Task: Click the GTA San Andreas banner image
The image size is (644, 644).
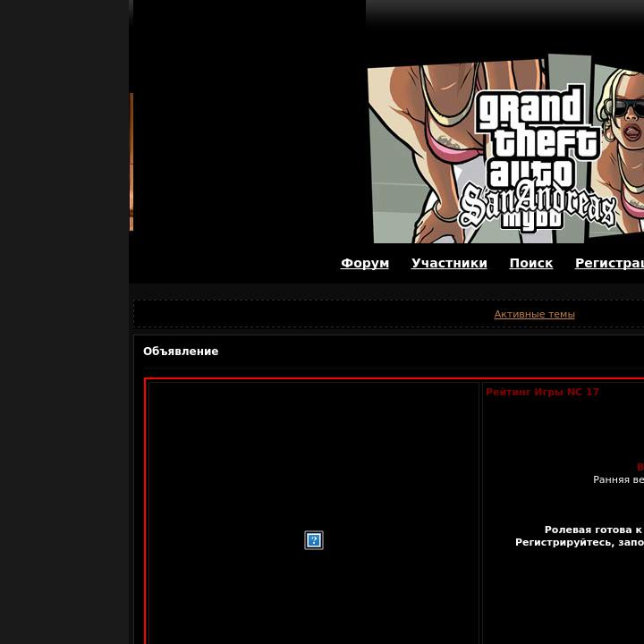Action: pos(505,148)
